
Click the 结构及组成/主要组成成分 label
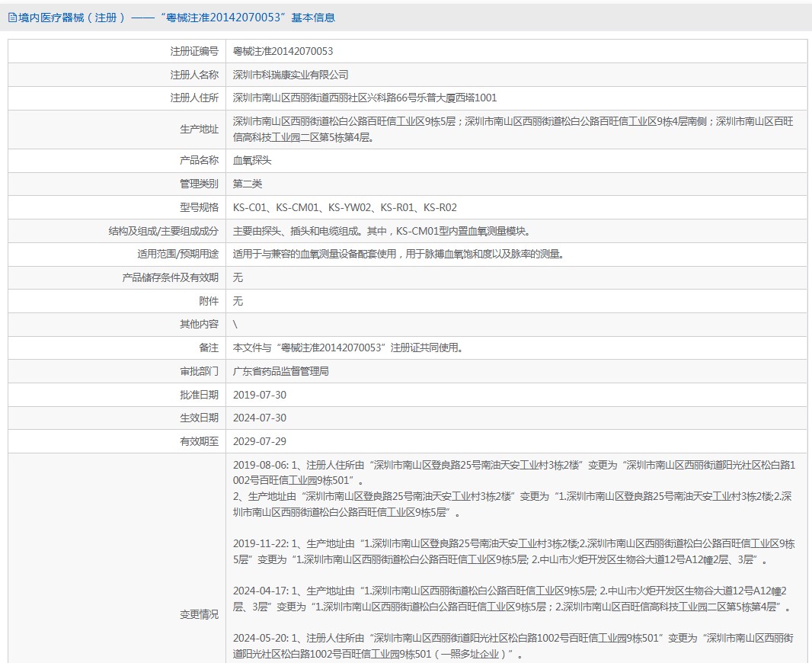coord(163,231)
